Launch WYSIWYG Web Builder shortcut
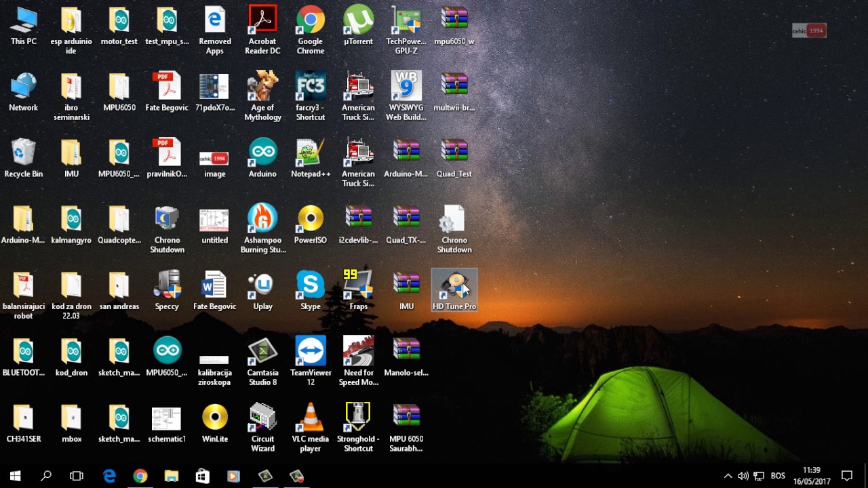Screen dimensions: 868x488 [x=406, y=98]
